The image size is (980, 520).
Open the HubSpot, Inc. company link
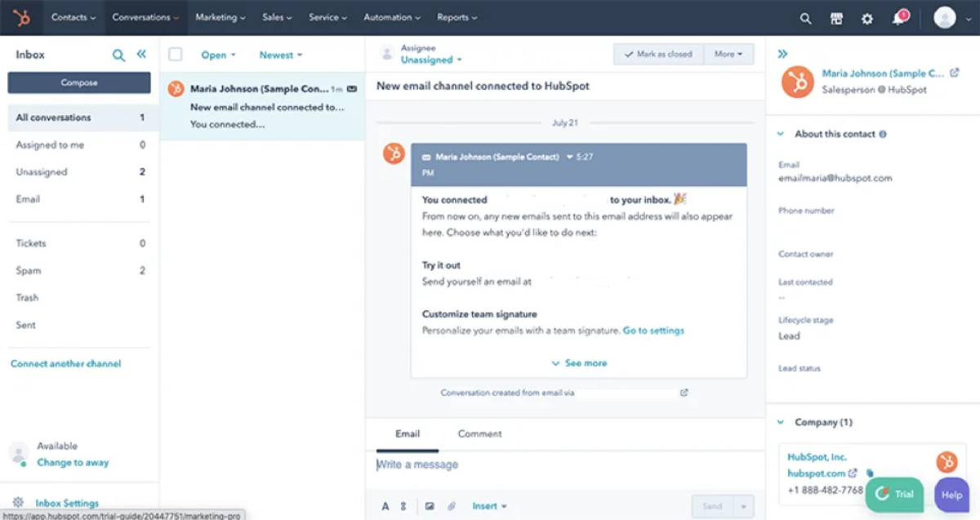(x=817, y=457)
